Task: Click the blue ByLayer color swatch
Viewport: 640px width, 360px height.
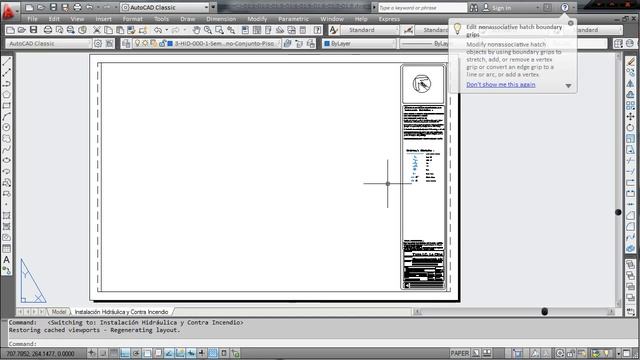Action: tap(327, 43)
